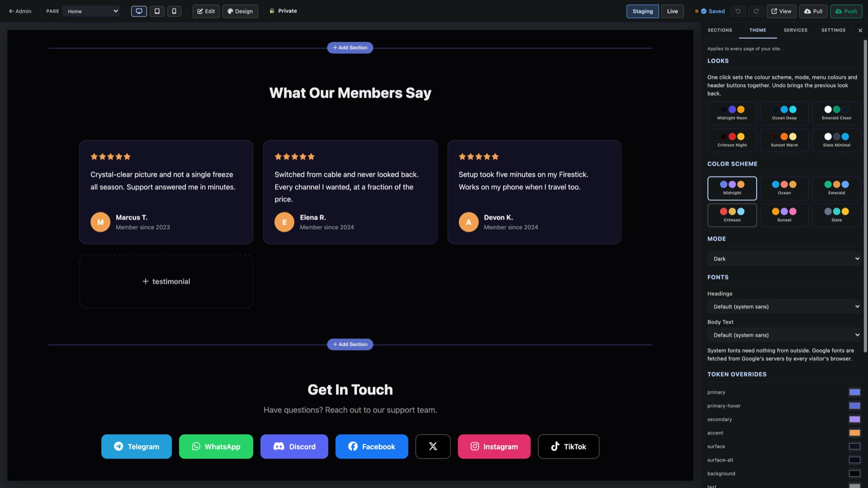This screenshot has height=488, width=868.
Task: Choose the Midnight color scheme
Action: tap(732, 188)
